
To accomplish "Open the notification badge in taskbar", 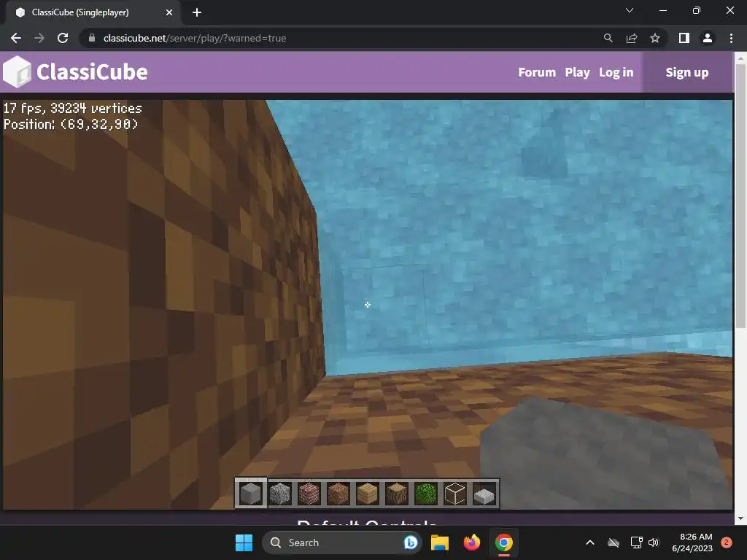I will click(727, 542).
